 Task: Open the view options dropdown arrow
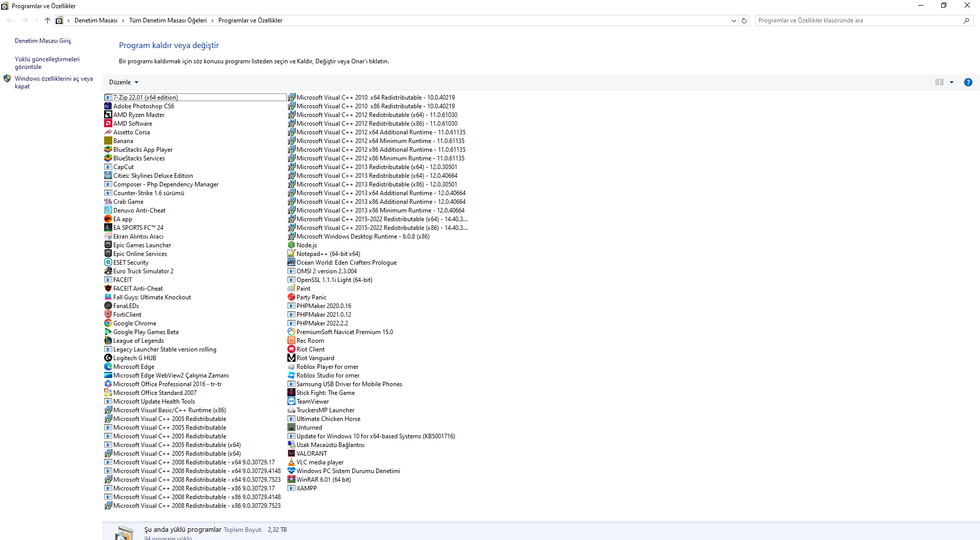pyautogui.click(x=951, y=82)
